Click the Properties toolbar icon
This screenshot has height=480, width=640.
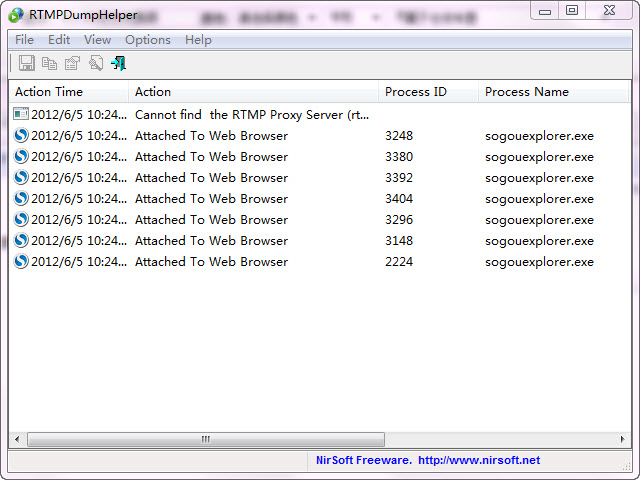[73, 64]
